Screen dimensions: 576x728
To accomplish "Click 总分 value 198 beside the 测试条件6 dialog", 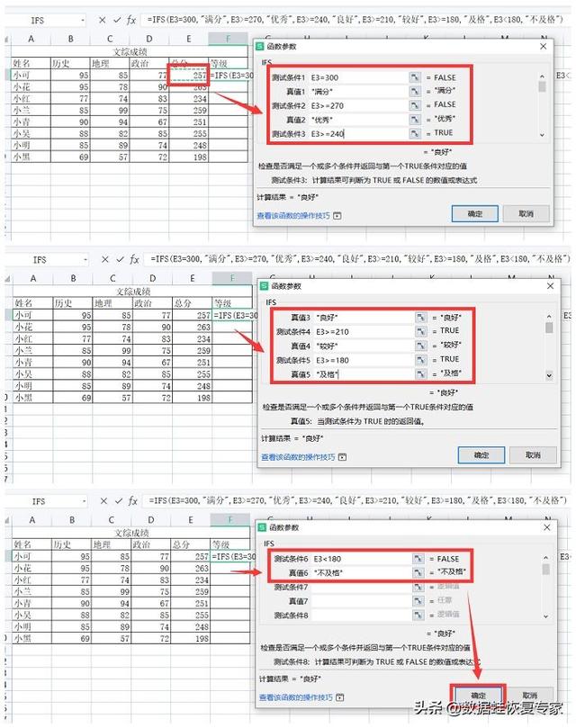I will pyautogui.click(x=191, y=638).
